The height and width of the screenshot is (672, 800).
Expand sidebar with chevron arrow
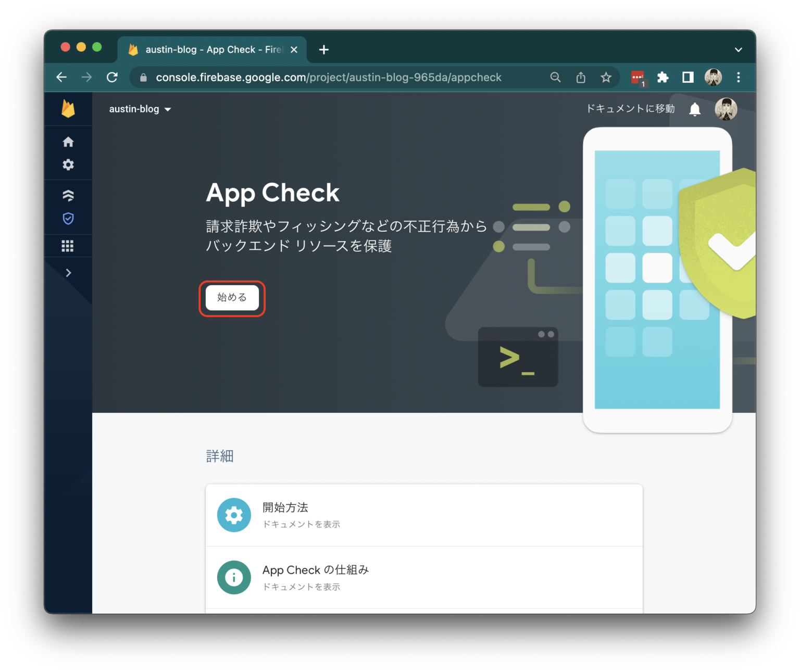click(68, 273)
